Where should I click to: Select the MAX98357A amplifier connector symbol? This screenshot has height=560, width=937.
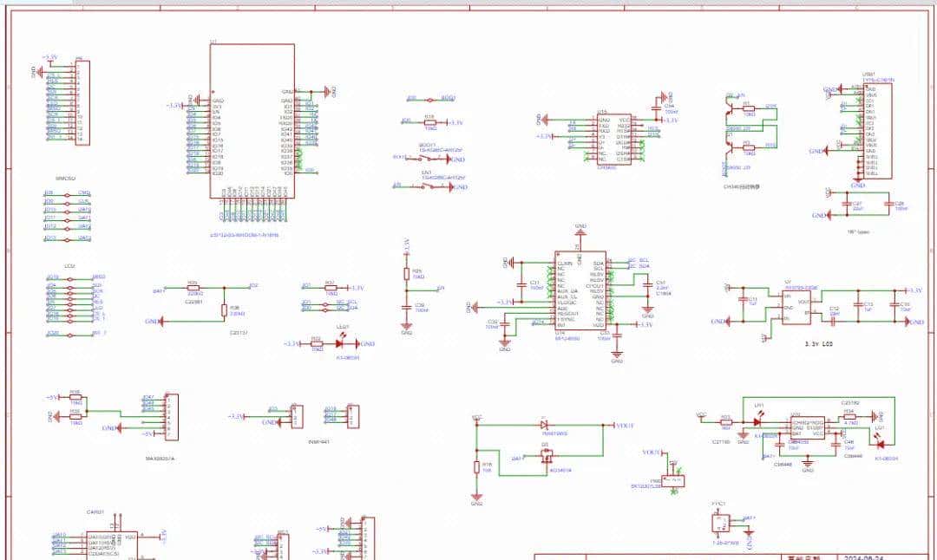[172, 416]
